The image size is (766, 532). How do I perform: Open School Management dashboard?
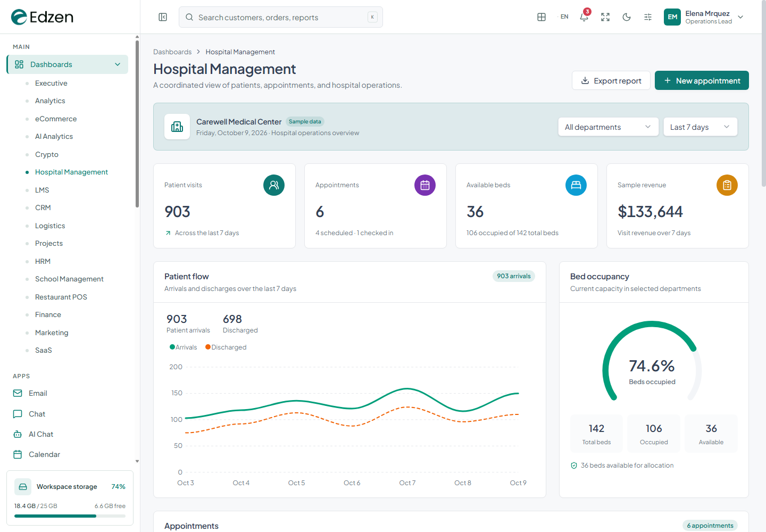point(69,279)
